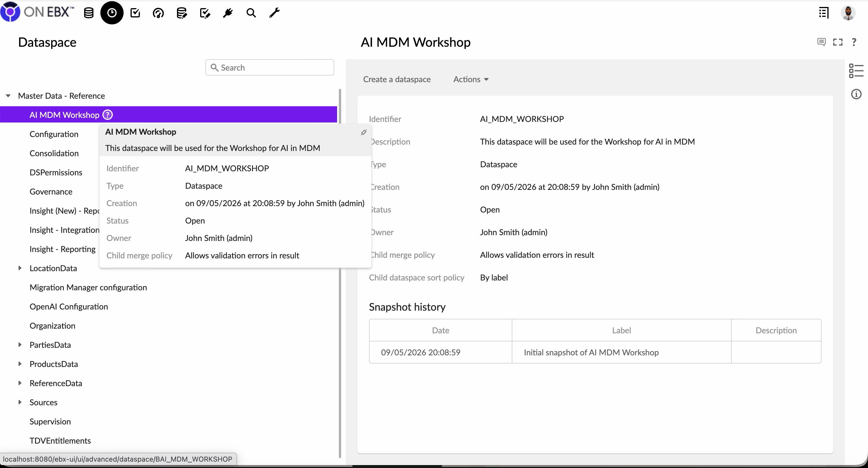Open Initial snapshot of AI MDM Workshop

coord(591,352)
